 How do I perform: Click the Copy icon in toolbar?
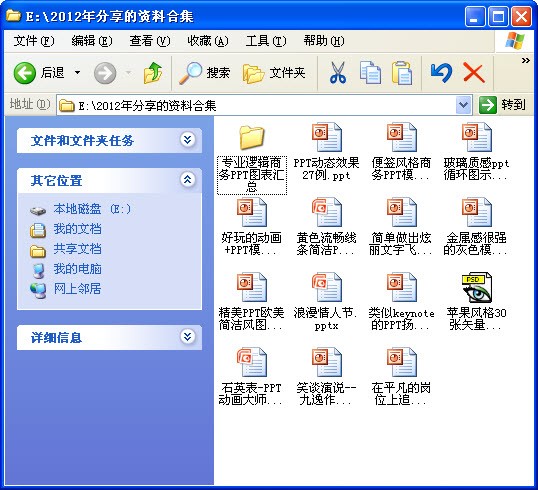(x=370, y=73)
